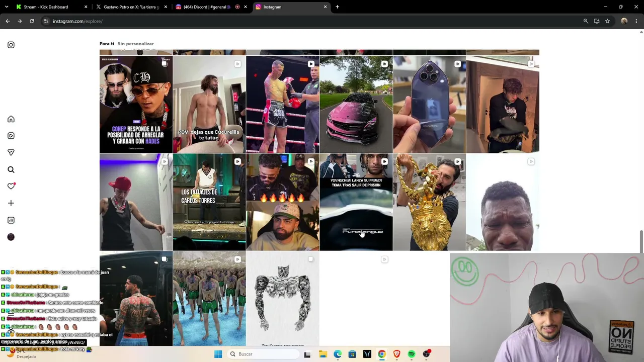This screenshot has height=362, width=644.
Task: Open the crying man close-up reel
Action: [503, 202]
